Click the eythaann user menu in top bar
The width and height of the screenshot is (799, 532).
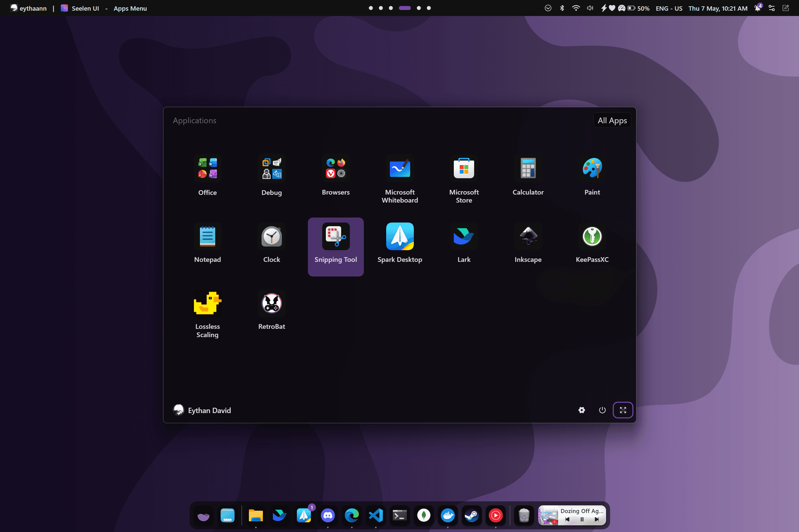pyautogui.click(x=28, y=8)
